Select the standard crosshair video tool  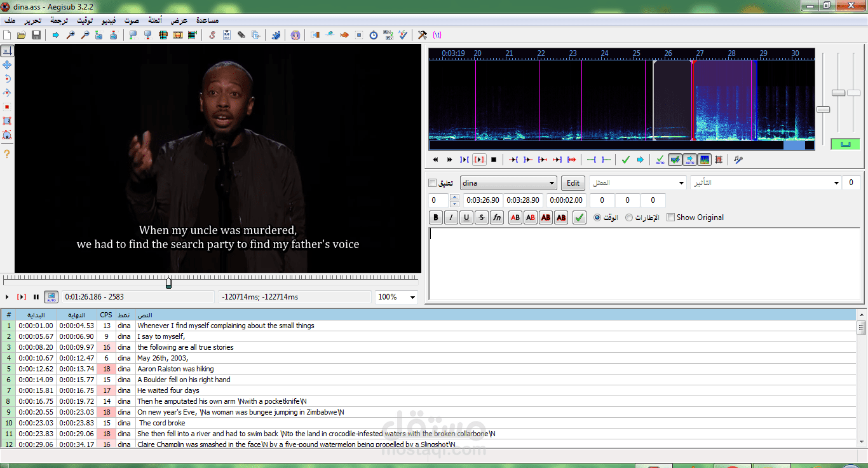point(7,51)
